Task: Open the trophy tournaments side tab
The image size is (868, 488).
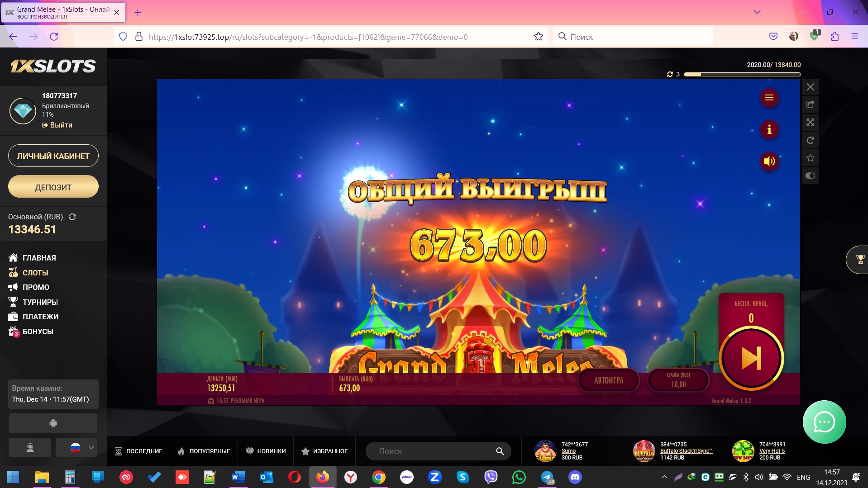Action: pos(858,260)
